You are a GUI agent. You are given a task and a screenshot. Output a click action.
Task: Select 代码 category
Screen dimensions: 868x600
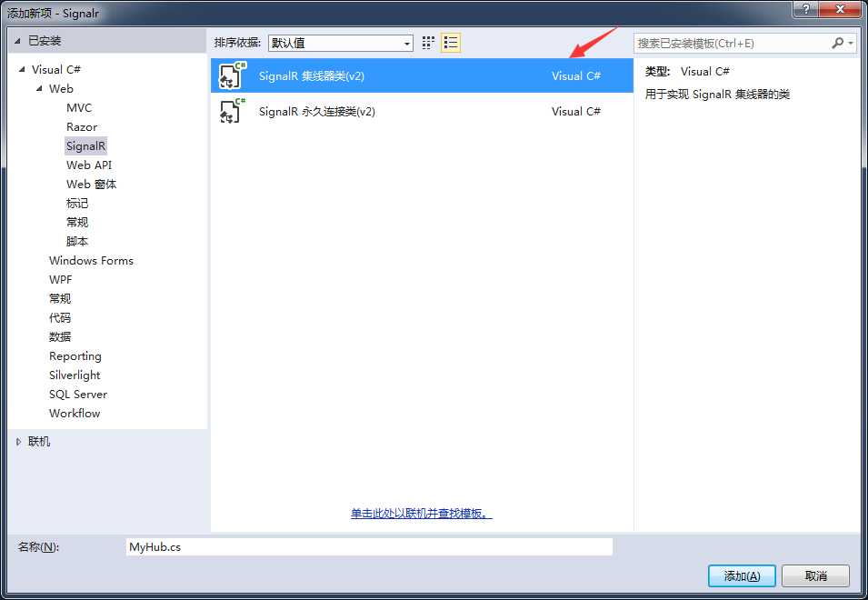60,317
